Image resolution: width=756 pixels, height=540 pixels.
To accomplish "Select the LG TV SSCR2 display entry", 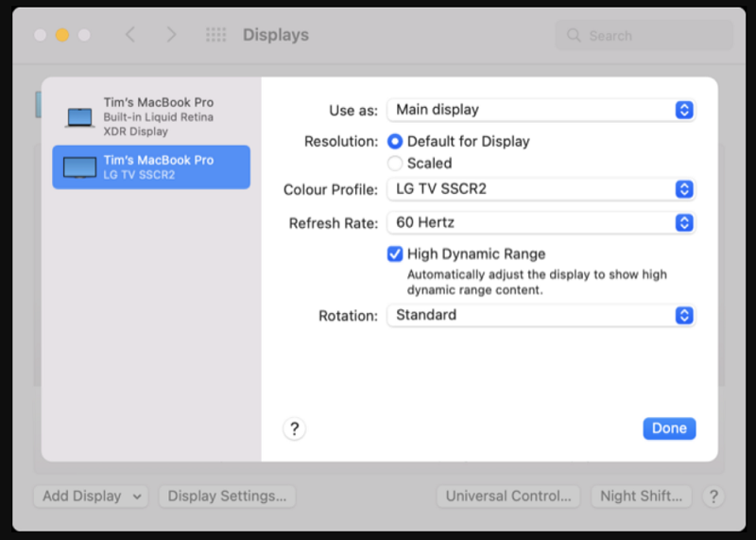I will 151,167.
